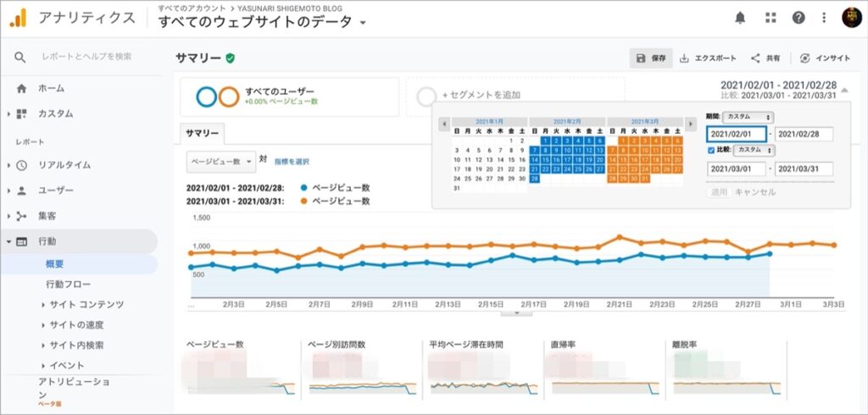Expand サイト コンテンツ submenu
The height and width of the screenshot is (415, 868).
click(x=43, y=304)
